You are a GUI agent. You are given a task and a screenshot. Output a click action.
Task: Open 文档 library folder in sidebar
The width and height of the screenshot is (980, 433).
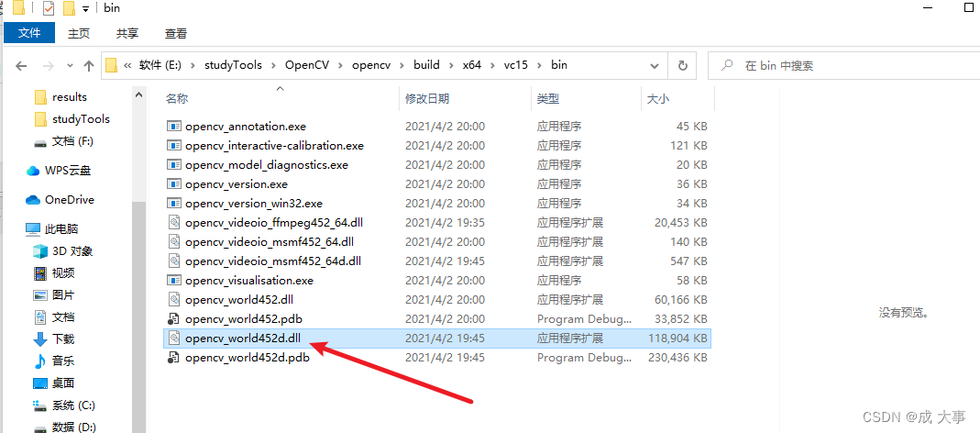[54, 317]
